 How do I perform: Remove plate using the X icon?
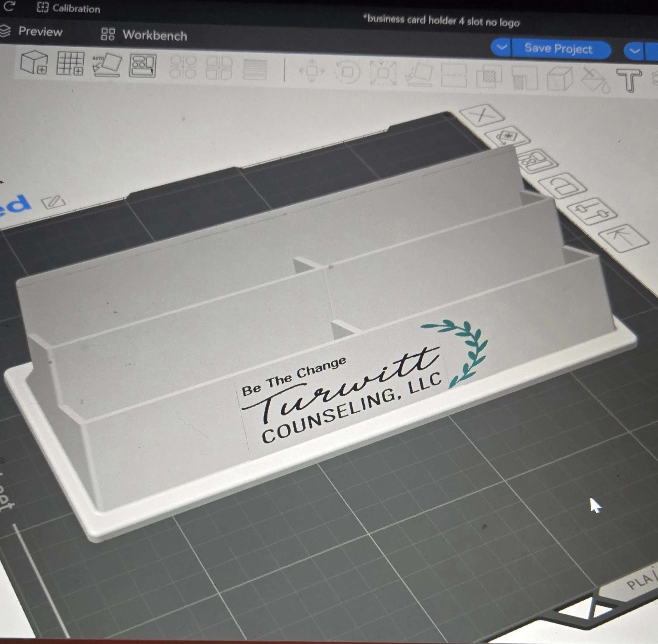pos(482,116)
